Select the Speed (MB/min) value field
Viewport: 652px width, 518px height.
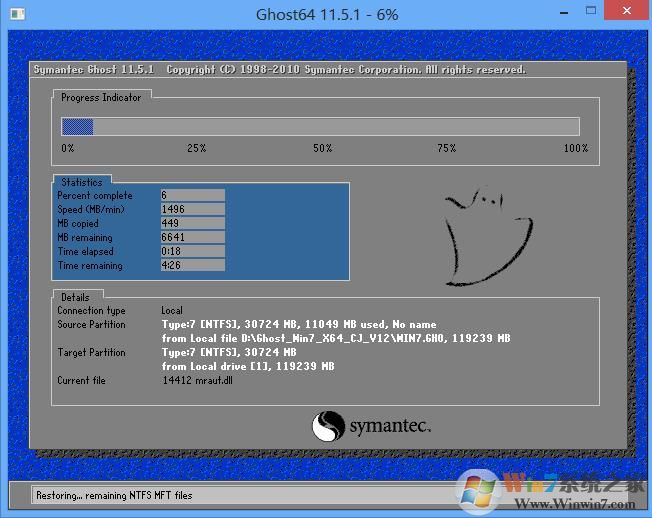(192, 210)
